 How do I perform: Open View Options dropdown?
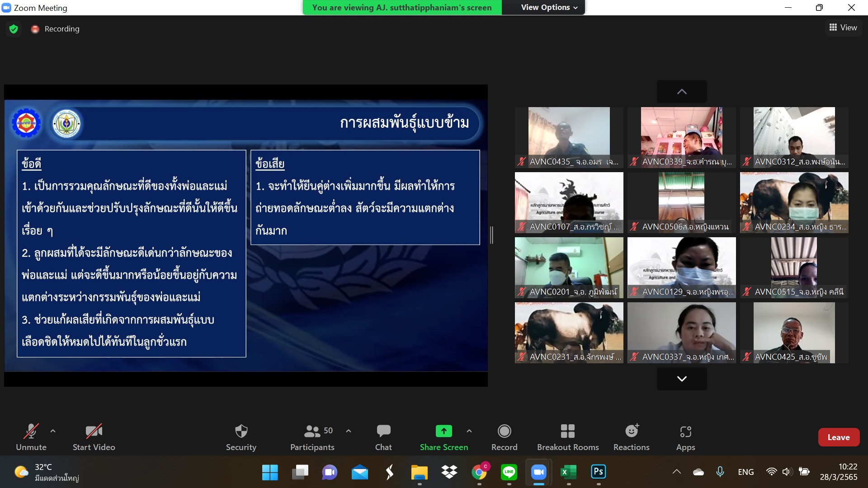(x=549, y=7)
